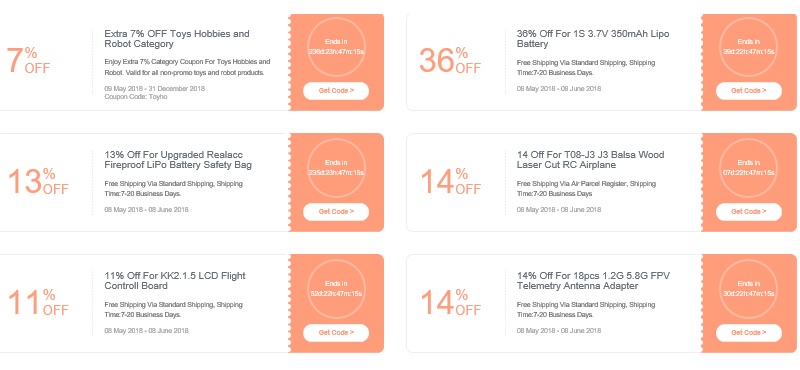Get code for 14 Off Balsa Wood Airplane
This screenshot has width=800, height=370.
pos(748,212)
